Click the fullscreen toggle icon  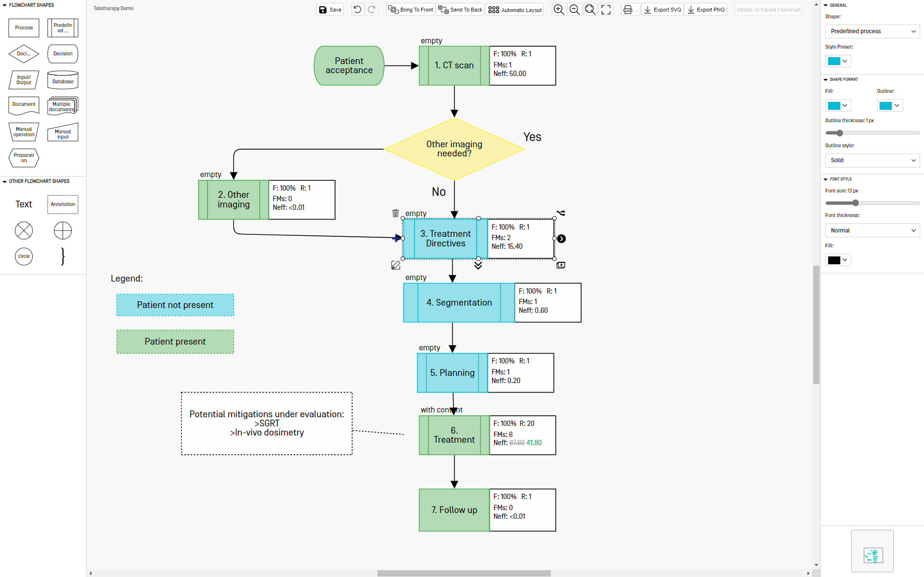tap(606, 10)
